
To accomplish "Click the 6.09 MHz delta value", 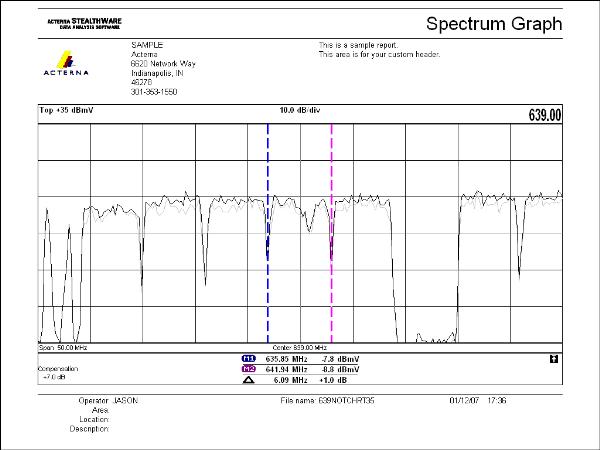I will [290, 380].
